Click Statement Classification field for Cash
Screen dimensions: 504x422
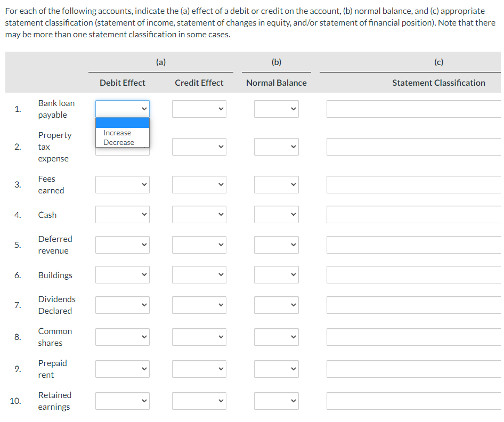click(413, 214)
